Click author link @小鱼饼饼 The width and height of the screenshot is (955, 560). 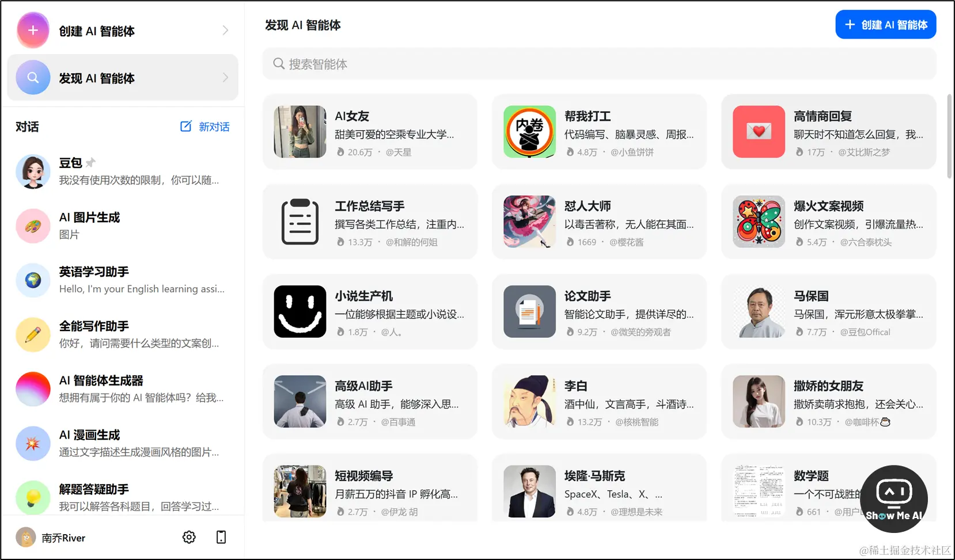coord(632,152)
